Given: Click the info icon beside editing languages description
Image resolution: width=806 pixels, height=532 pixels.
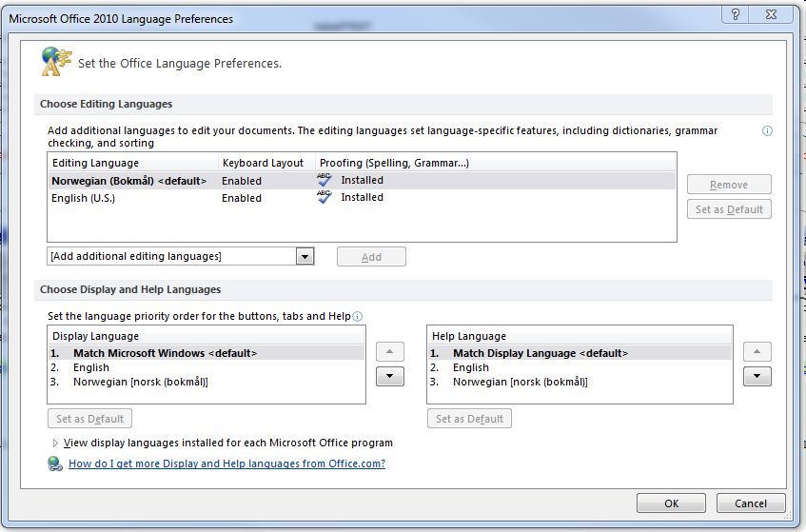Looking at the screenshot, I should tap(767, 131).
